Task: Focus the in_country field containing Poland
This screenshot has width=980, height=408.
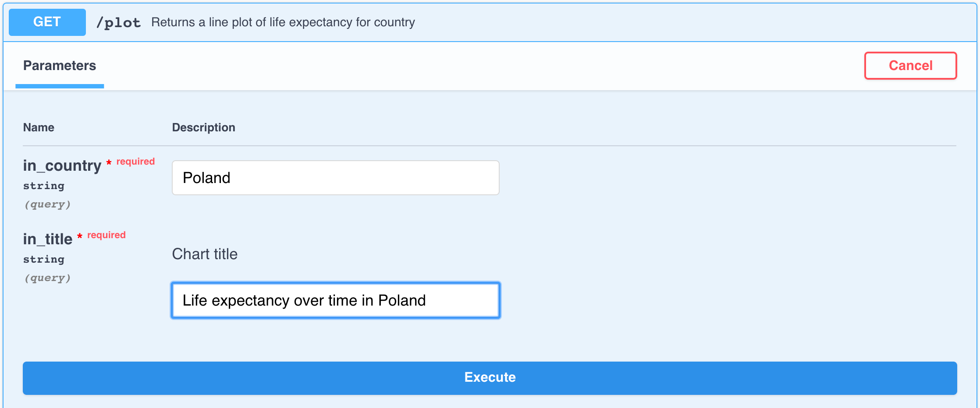Action: coord(336,178)
